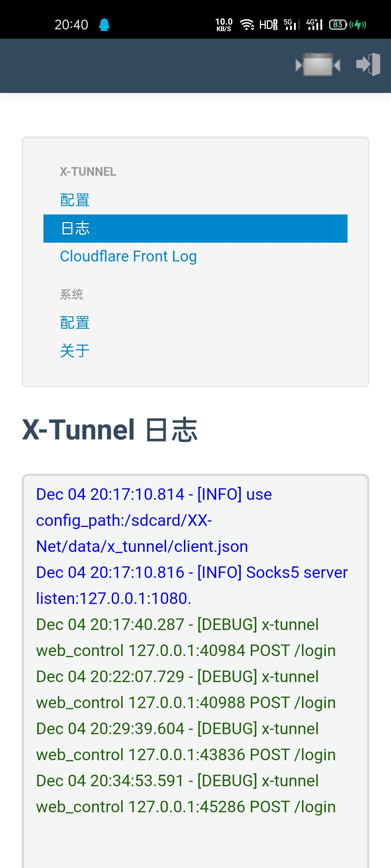Image resolution: width=391 pixels, height=868 pixels.
Task: Open 关于 under the 系统 section
Action: [75, 350]
